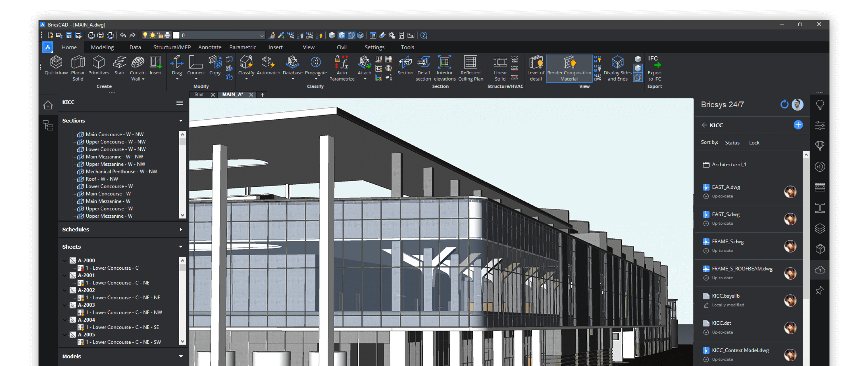Click Render Composition Material in View panel
This screenshot has height=366, width=868.
(x=568, y=68)
